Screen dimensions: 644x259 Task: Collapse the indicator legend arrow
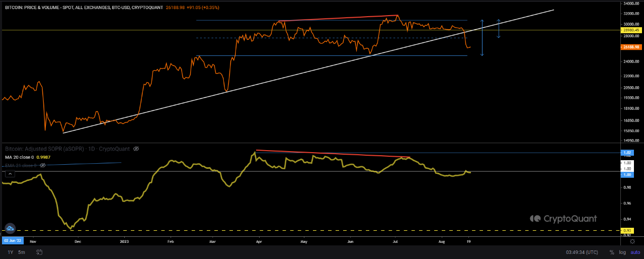click(x=10, y=174)
